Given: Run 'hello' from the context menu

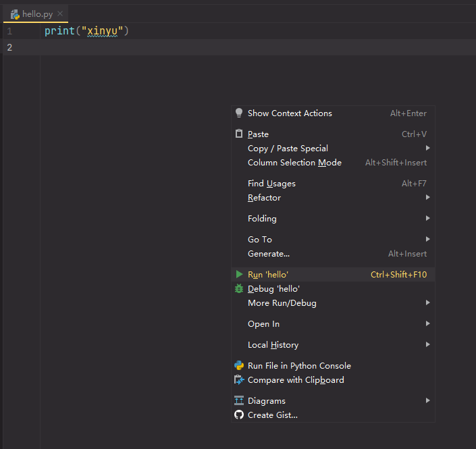Looking at the screenshot, I should [x=334, y=274].
